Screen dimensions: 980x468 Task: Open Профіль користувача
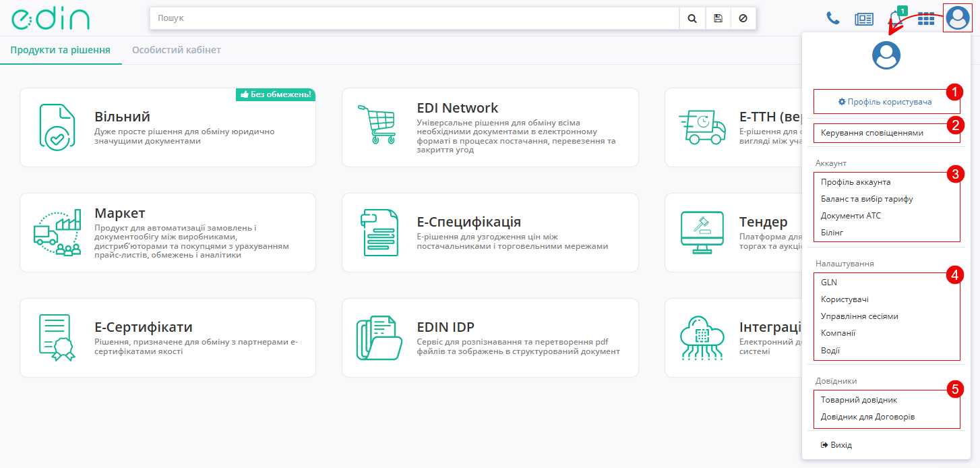click(x=886, y=102)
